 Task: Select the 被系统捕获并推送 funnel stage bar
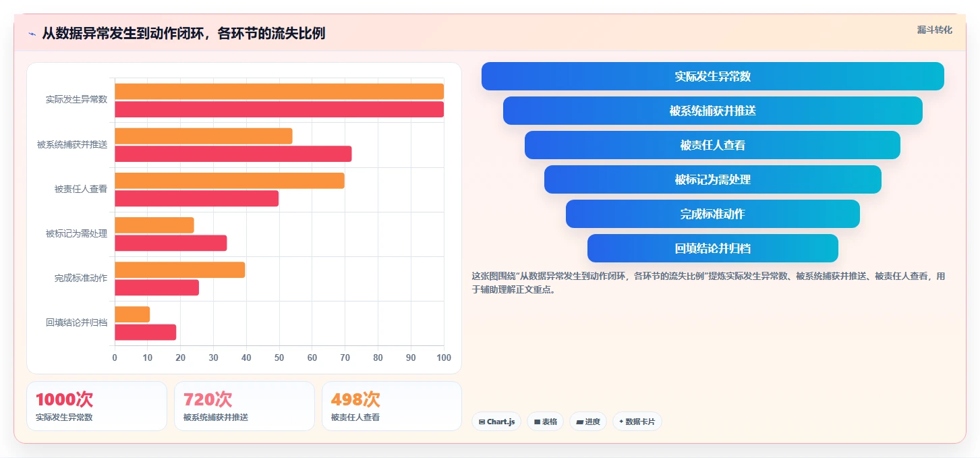[x=712, y=111]
